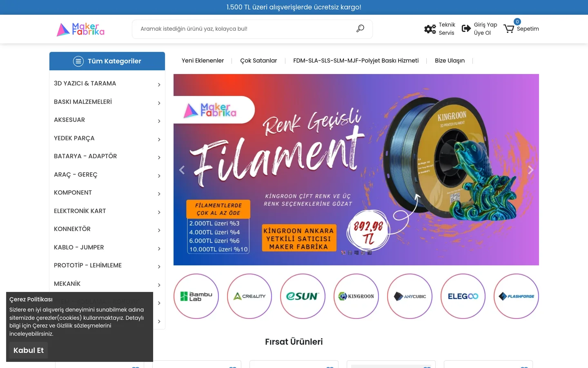This screenshot has height=368, width=588.
Task: Open the Flashforge brand logo
Action: 516,296
